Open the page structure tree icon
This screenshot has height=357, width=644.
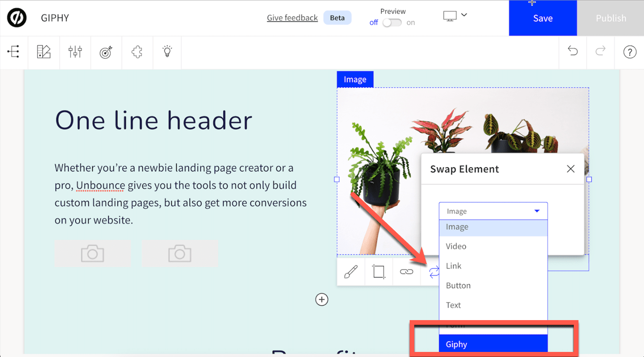pyautogui.click(x=13, y=52)
